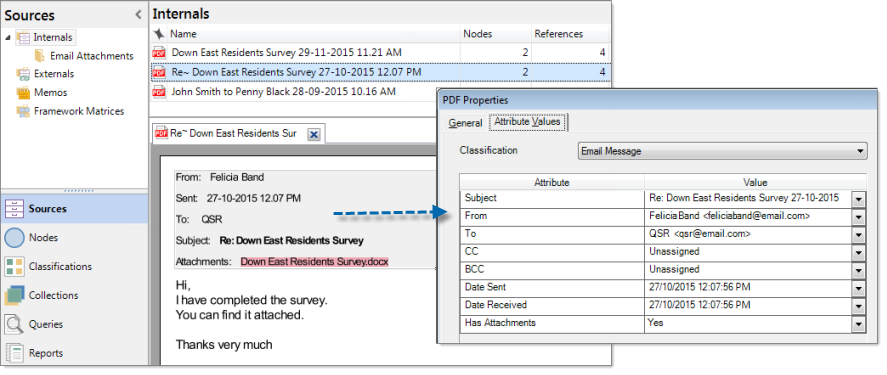887x375 pixels.
Task: Click the Value column header
Action: 755,182
